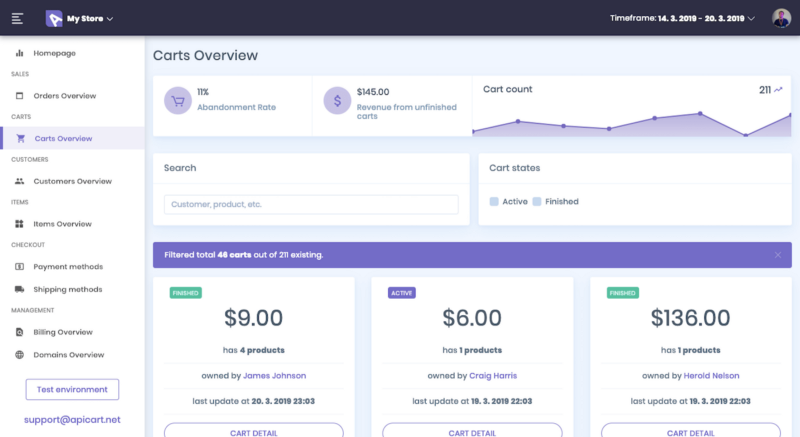Click the Carts Overview shopping cart icon
Image resolution: width=800 pixels, height=437 pixels.
[20, 138]
